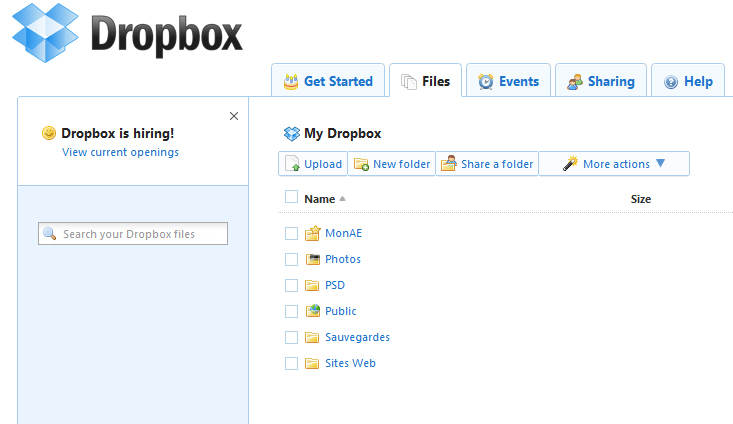Click the smiley face icon beside hiring notice
Screen dimensions: 733x424
coord(49,133)
